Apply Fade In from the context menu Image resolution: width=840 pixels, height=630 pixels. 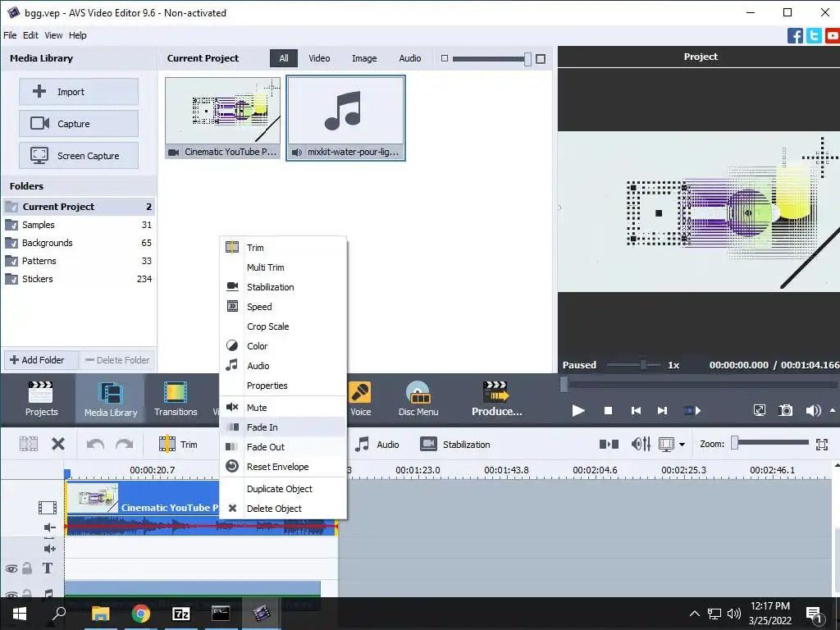[283, 427]
